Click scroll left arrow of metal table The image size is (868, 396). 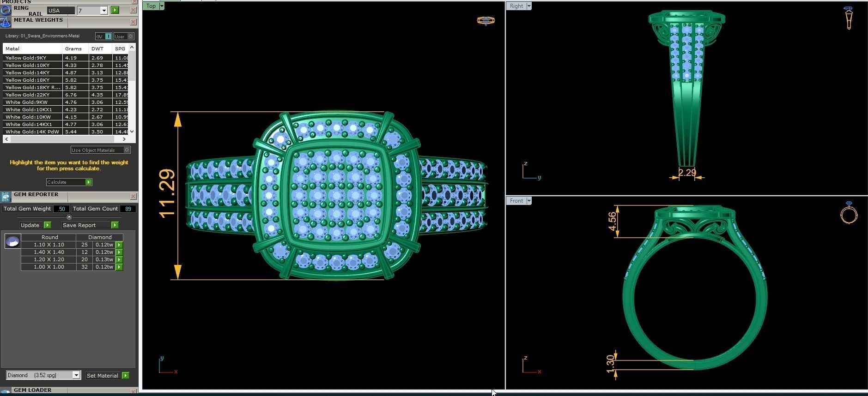pos(6,139)
